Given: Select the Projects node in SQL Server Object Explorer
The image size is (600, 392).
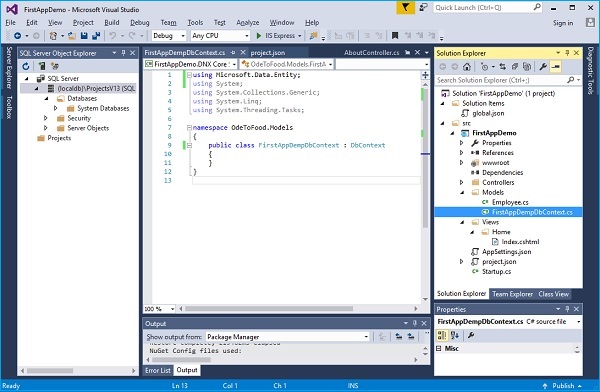Looking at the screenshot, I should point(59,138).
